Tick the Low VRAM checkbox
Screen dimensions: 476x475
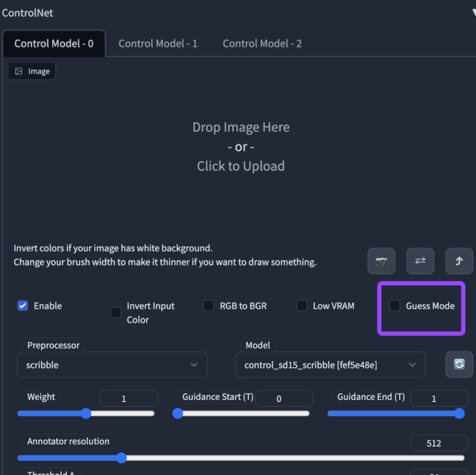point(302,306)
